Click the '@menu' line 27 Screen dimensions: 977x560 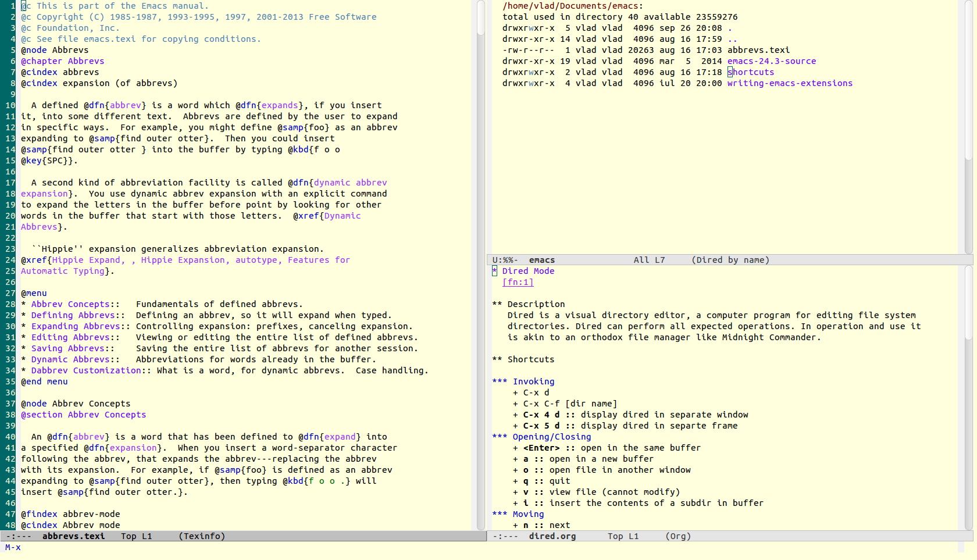[34, 293]
